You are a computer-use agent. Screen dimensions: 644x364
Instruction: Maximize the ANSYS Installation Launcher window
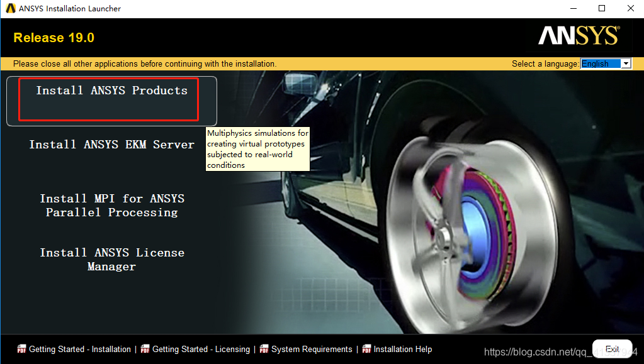point(602,8)
